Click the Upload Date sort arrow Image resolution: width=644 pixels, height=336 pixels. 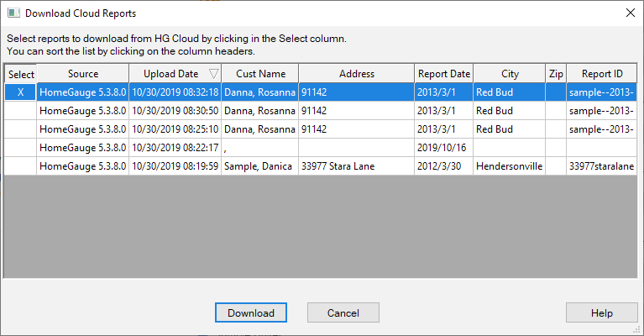pyautogui.click(x=213, y=74)
